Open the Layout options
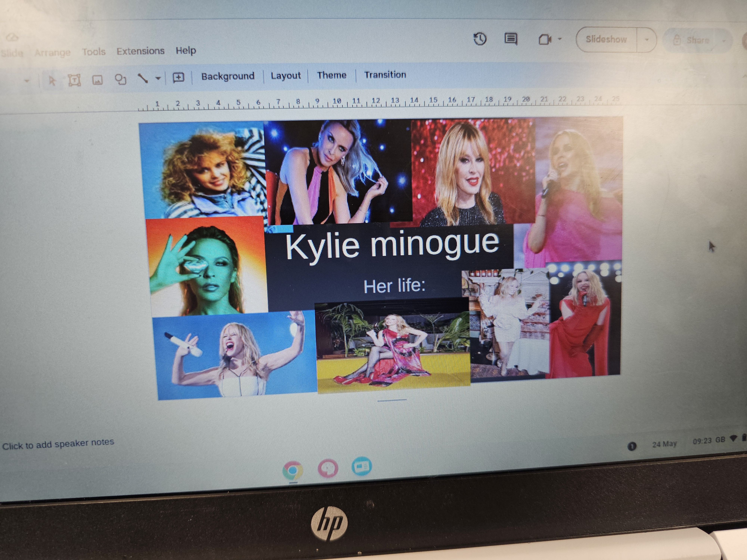The image size is (747, 560). (286, 76)
